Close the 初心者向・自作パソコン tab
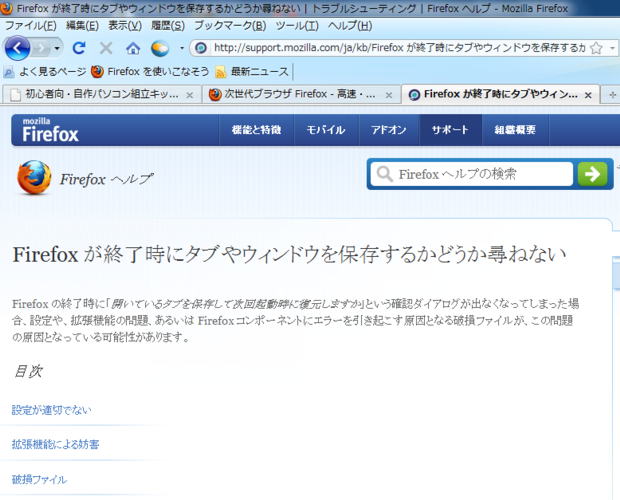Screen dimensions: 620x500 point(190,95)
